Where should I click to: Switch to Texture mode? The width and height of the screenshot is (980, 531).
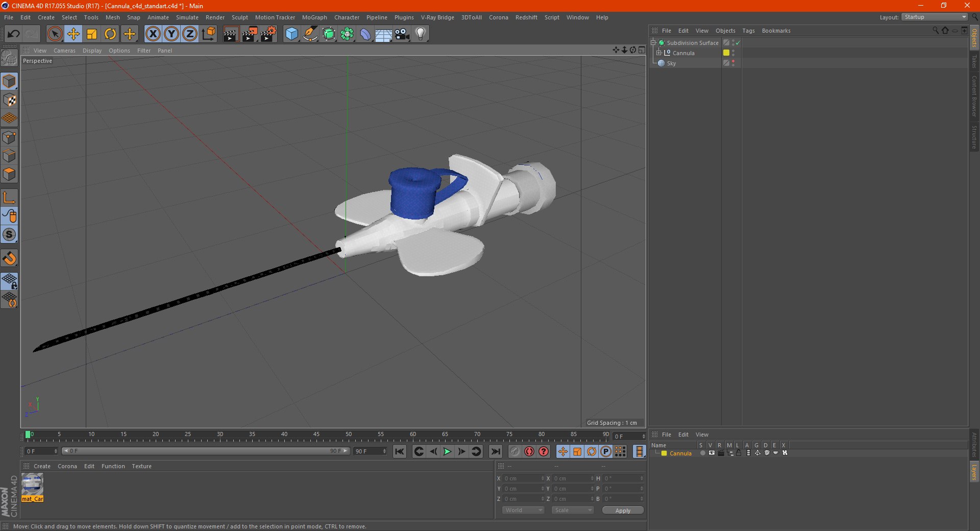pos(10,100)
